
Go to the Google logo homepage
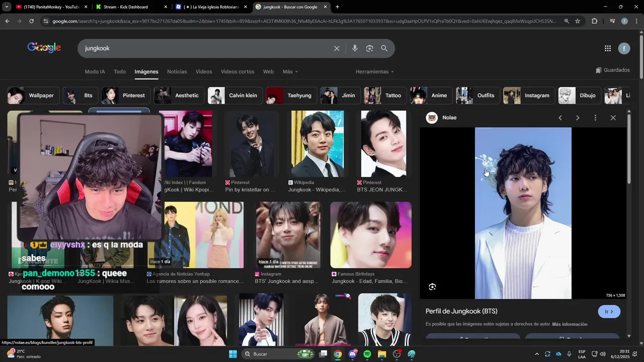[x=44, y=48]
